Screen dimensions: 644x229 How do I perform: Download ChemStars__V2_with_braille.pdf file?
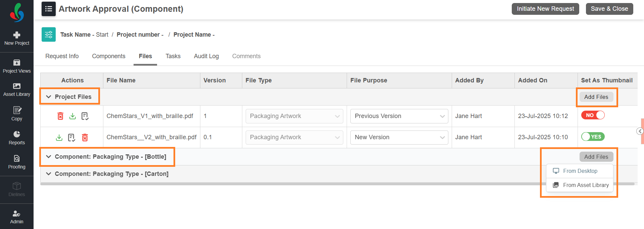(x=59, y=137)
